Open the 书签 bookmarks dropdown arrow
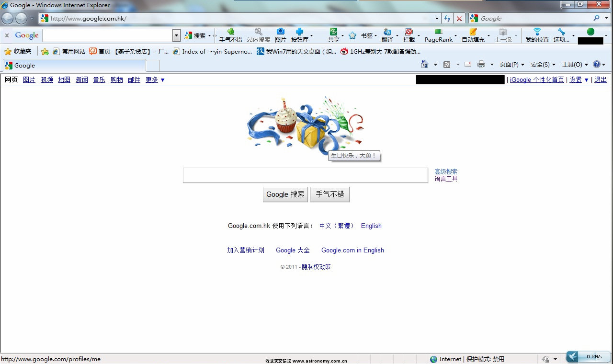 tap(375, 36)
